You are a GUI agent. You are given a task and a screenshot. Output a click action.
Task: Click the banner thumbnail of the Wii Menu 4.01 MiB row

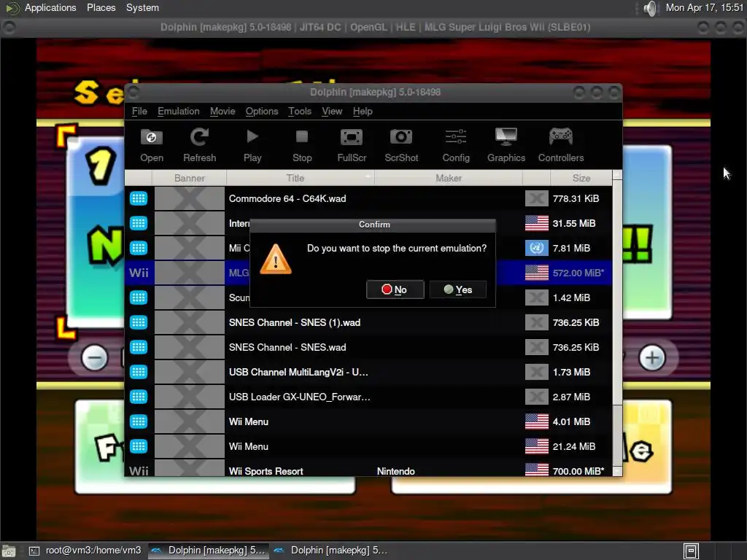pos(190,421)
